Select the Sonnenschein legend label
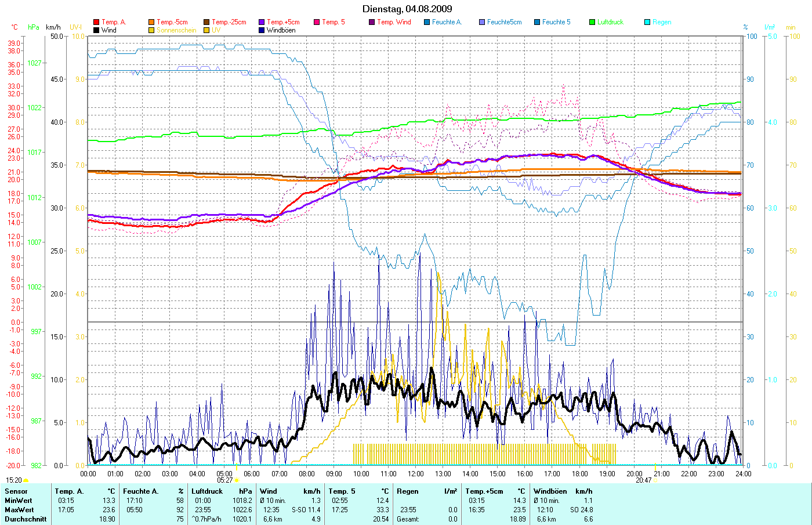Image resolution: width=812 pixels, height=525 pixels. click(176, 30)
